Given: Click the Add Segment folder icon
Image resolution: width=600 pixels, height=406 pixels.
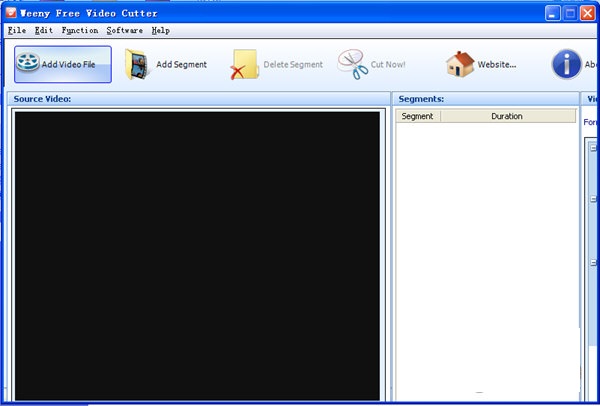Looking at the screenshot, I should coord(137,64).
